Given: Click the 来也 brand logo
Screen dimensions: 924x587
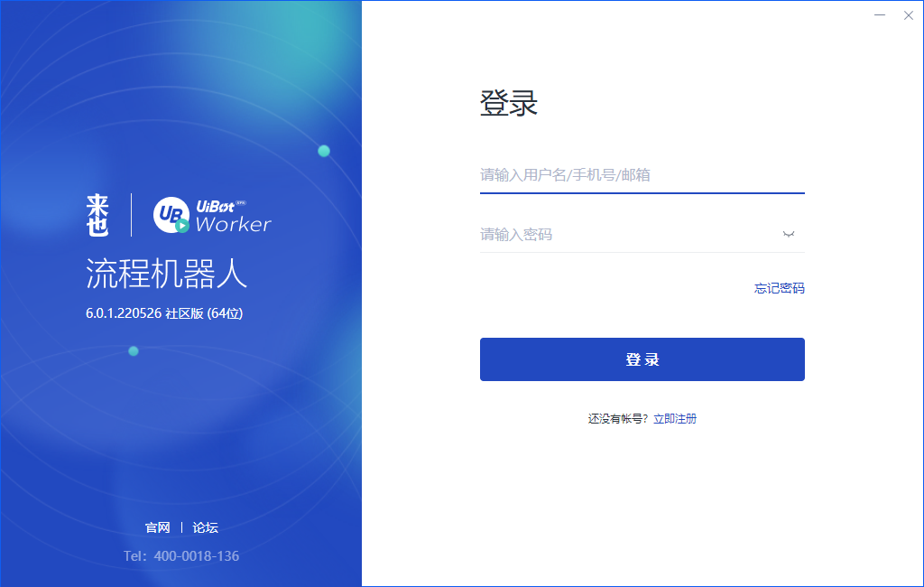Looking at the screenshot, I should [x=97, y=215].
